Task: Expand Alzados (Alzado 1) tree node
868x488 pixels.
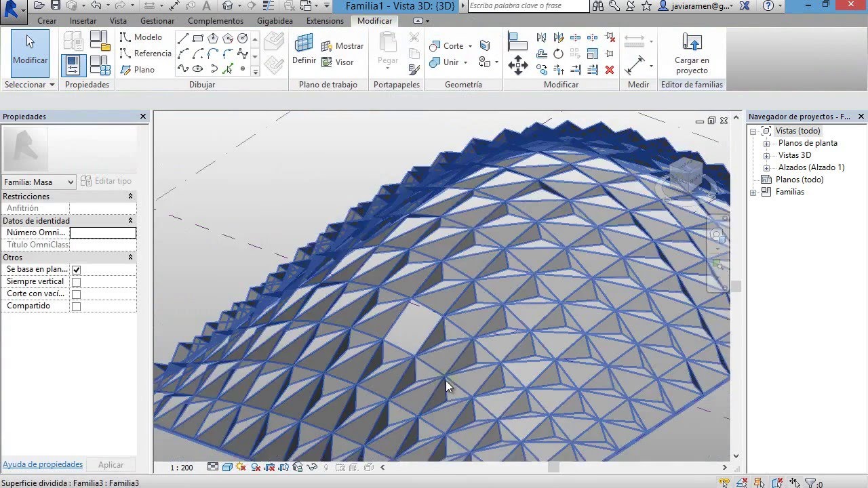Action: click(x=767, y=168)
